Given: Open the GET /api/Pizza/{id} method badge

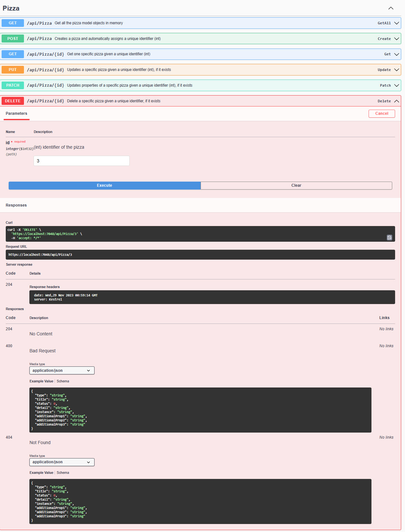Looking at the screenshot, I should [x=13, y=54].
